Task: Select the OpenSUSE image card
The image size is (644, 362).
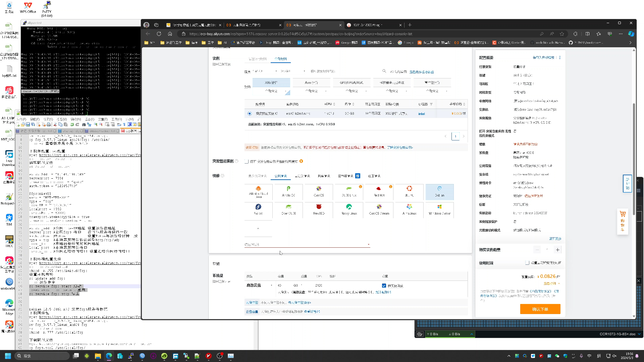Action: click(x=288, y=210)
